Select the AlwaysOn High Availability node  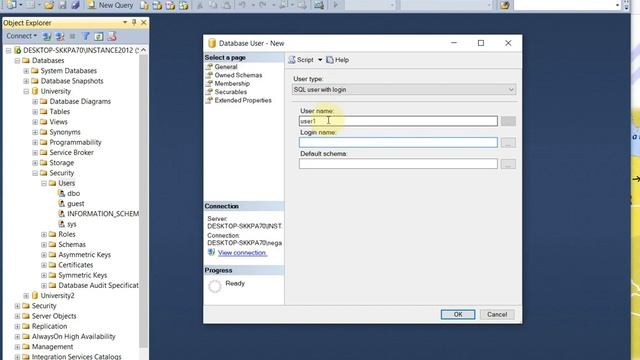[73, 336]
